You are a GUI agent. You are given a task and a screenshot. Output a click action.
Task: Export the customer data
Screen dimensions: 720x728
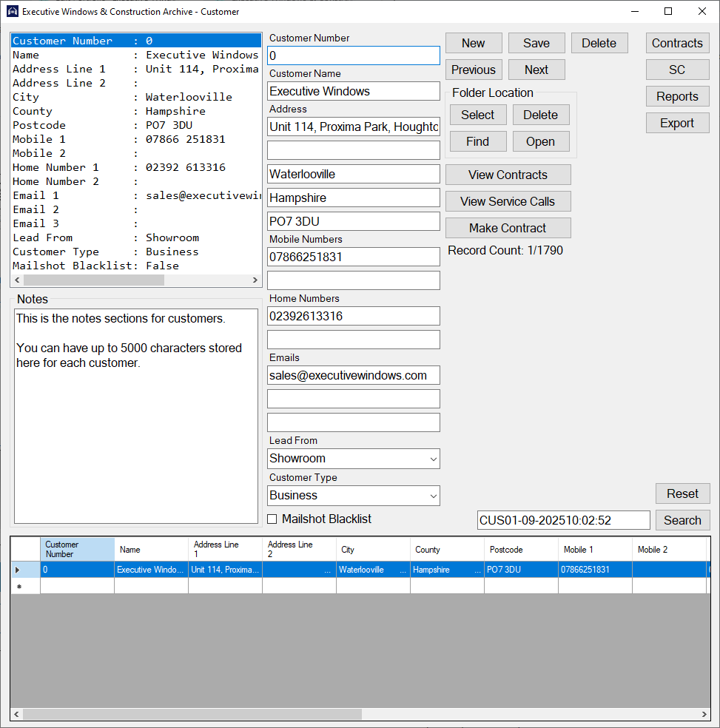click(x=677, y=123)
